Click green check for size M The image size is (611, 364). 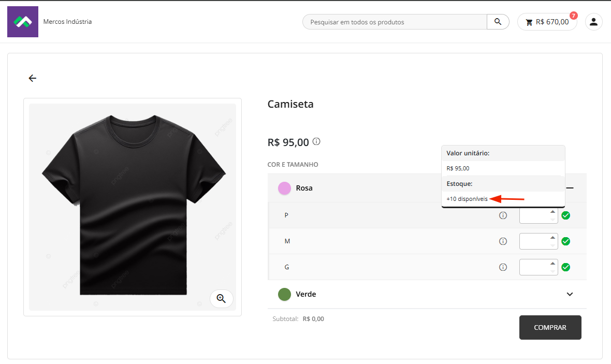pyautogui.click(x=566, y=241)
